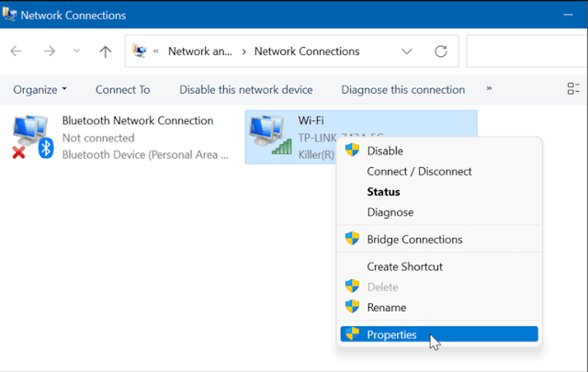Go up one folder level
This screenshot has width=588, height=372.
[x=106, y=51]
